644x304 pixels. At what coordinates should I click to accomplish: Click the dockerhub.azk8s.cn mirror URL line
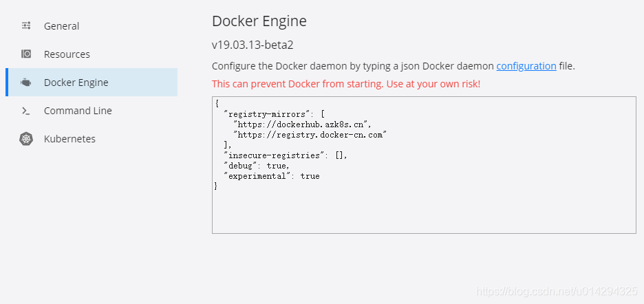(x=303, y=124)
